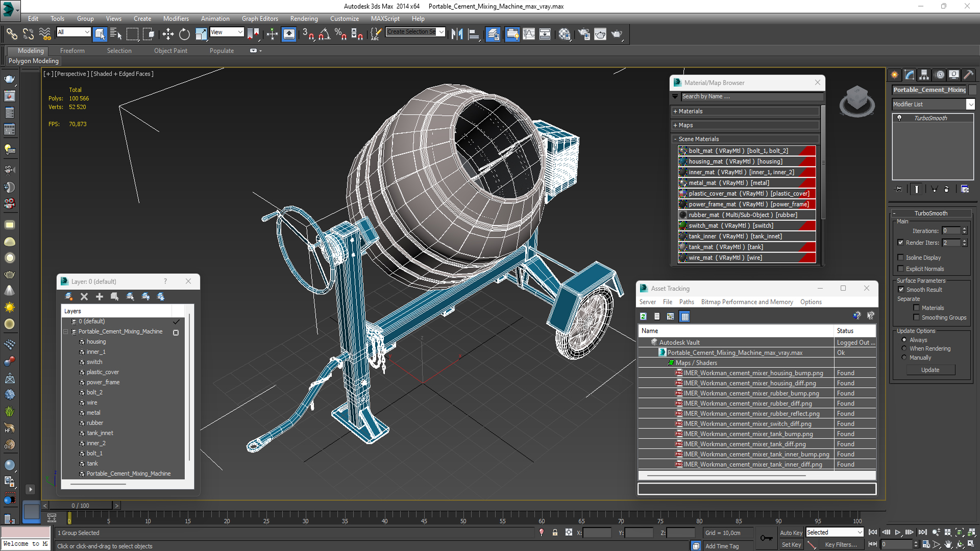
Task: Click Create New Layer icon
Action: coord(69,296)
